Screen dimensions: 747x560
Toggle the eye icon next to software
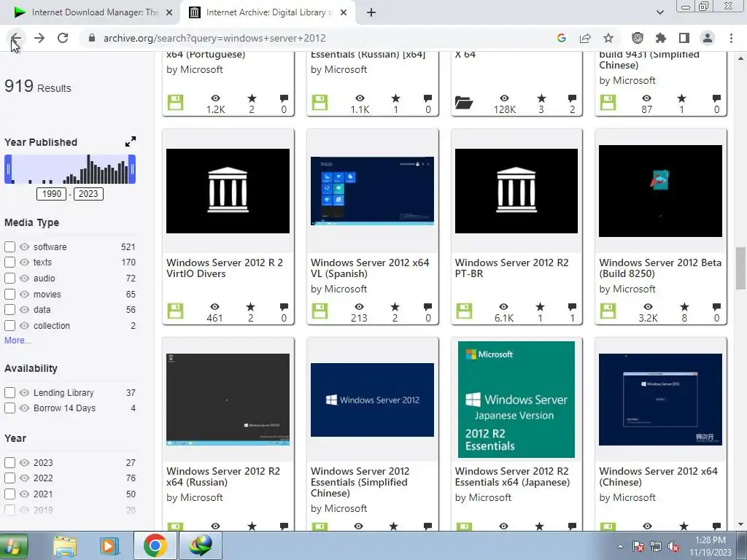[x=24, y=246]
